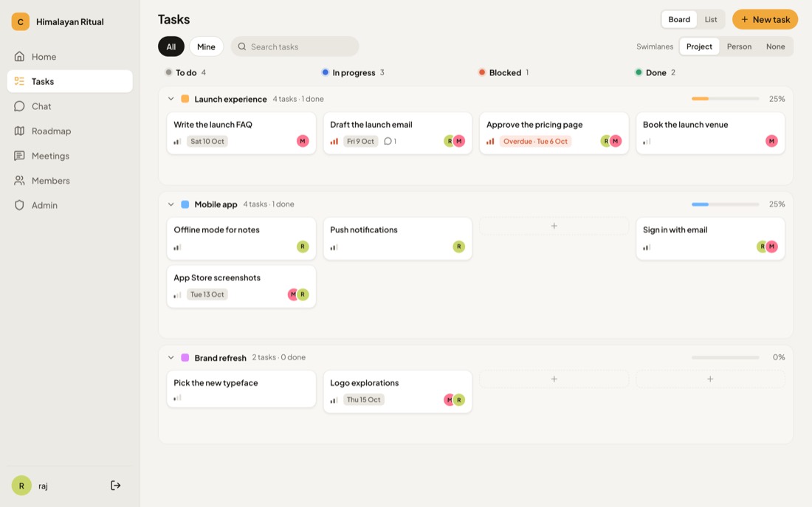Image resolution: width=812 pixels, height=507 pixels.
Task: Click avatar R on Push notifications card
Action: pos(459,246)
